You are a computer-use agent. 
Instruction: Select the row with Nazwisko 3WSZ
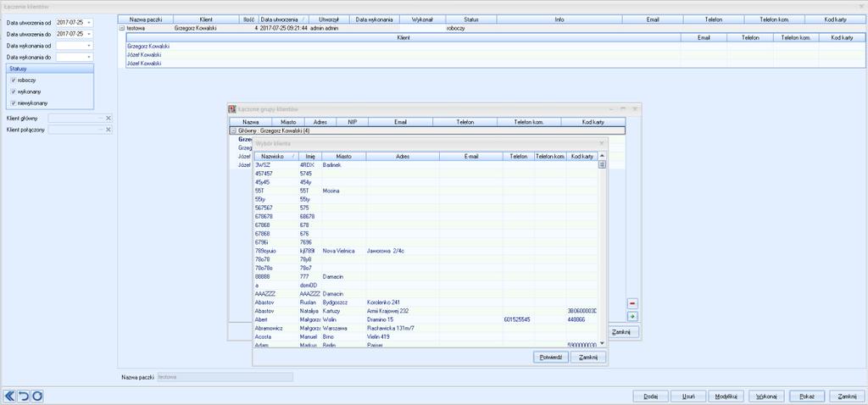(426, 165)
